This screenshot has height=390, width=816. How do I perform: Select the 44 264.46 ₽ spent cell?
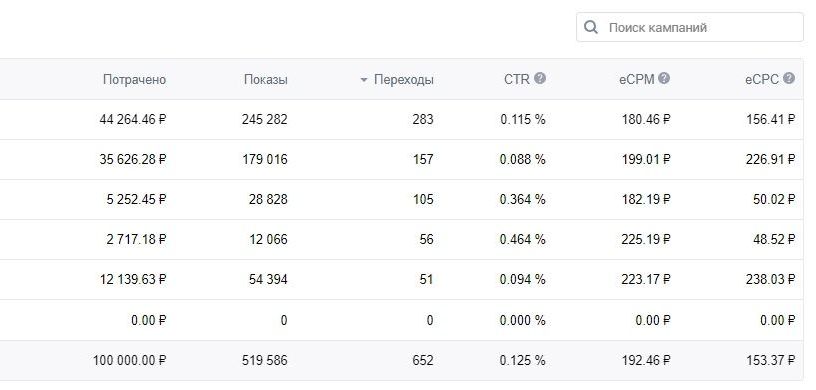pyautogui.click(x=133, y=120)
